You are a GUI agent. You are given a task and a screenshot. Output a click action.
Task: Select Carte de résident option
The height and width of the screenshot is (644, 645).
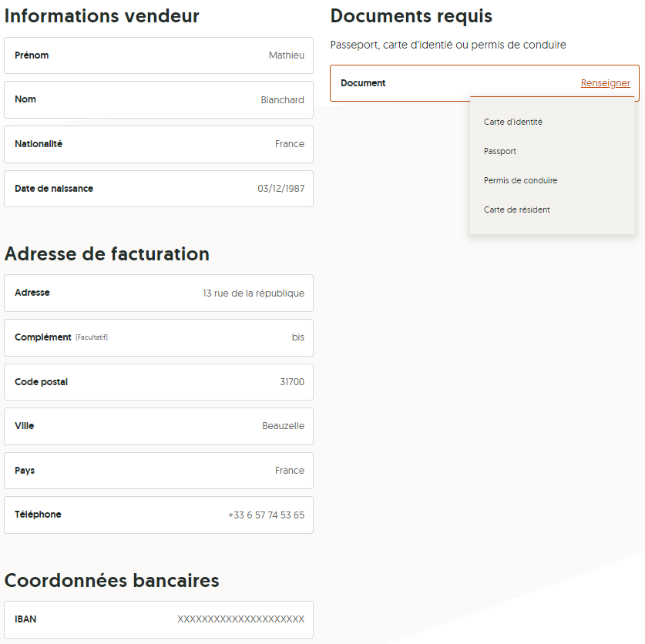click(516, 210)
